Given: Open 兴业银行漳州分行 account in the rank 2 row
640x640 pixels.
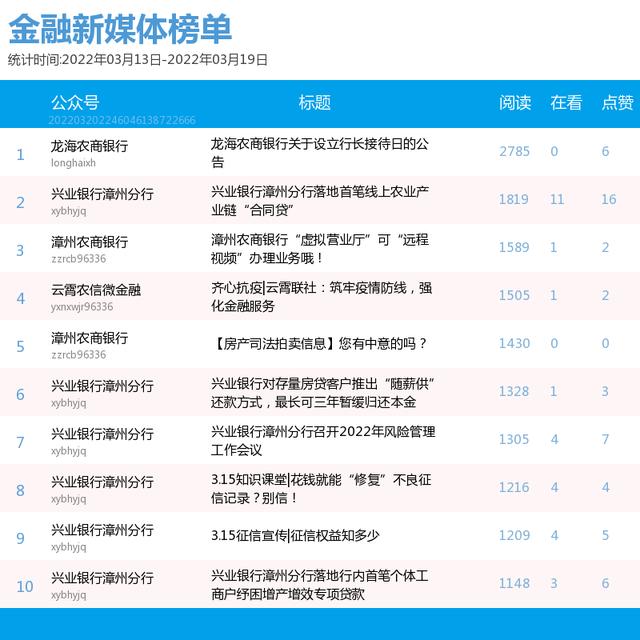Looking at the screenshot, I should [102, 194].
